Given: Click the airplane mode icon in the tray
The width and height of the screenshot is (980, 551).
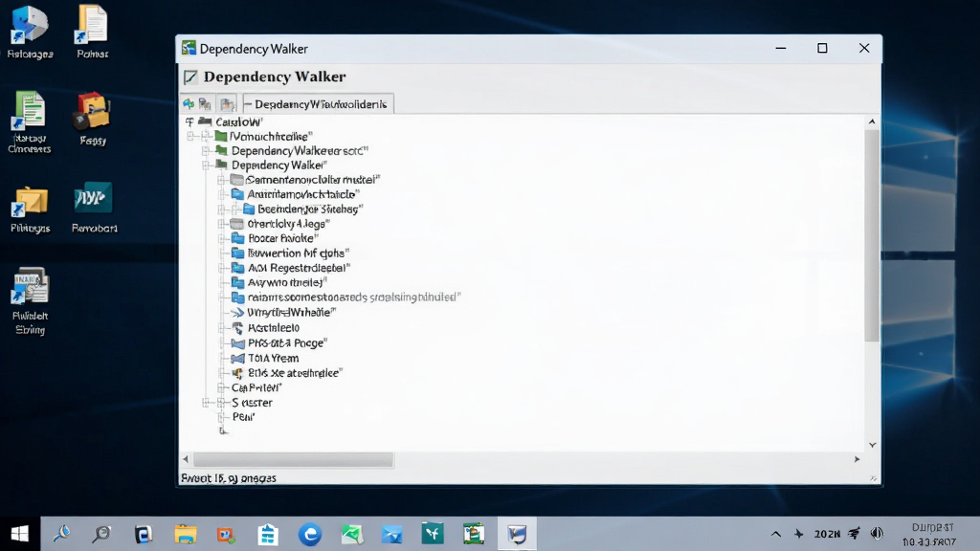Looking at the screenshot, I should (x=799, y=534).
